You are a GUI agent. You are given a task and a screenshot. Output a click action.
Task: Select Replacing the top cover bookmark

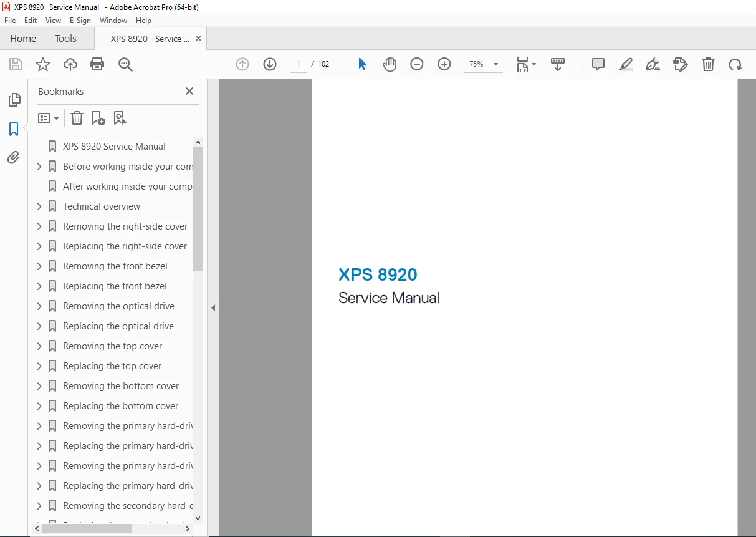point(112,366)
